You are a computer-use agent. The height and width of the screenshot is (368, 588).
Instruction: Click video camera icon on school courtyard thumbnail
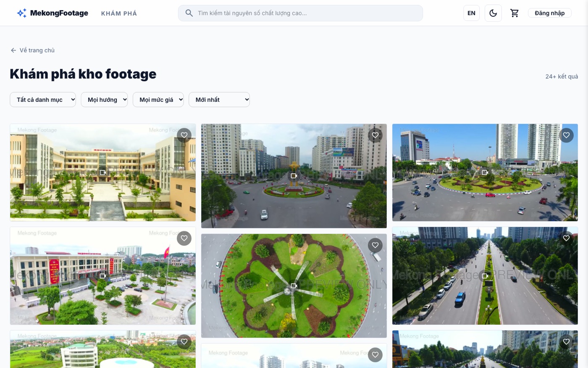(103, 172)
